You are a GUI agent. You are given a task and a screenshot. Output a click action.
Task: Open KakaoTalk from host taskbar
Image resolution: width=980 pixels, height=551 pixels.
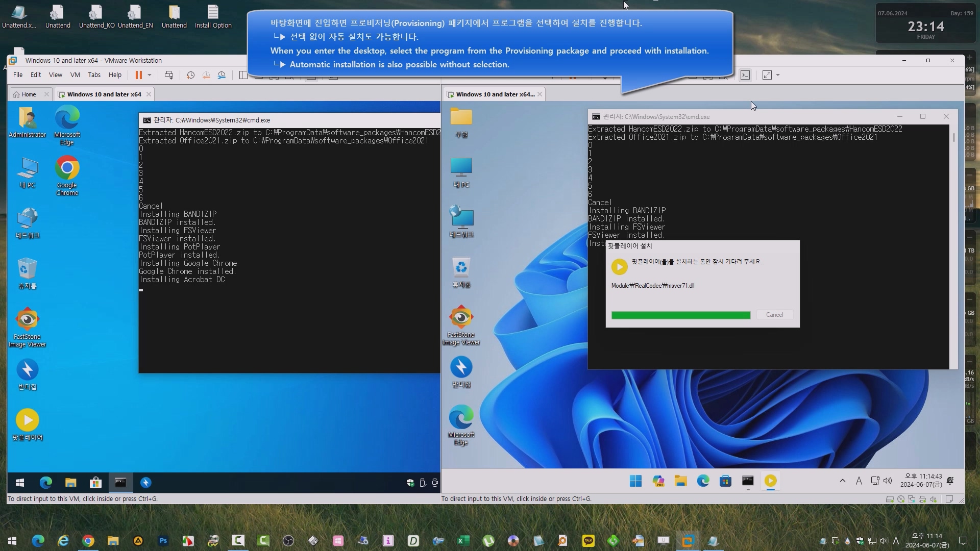[588, 541]
